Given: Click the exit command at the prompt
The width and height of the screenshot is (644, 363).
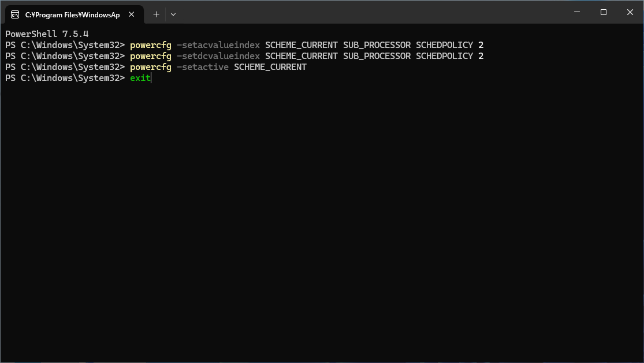Looking at the screenshot, I should 140,78.
